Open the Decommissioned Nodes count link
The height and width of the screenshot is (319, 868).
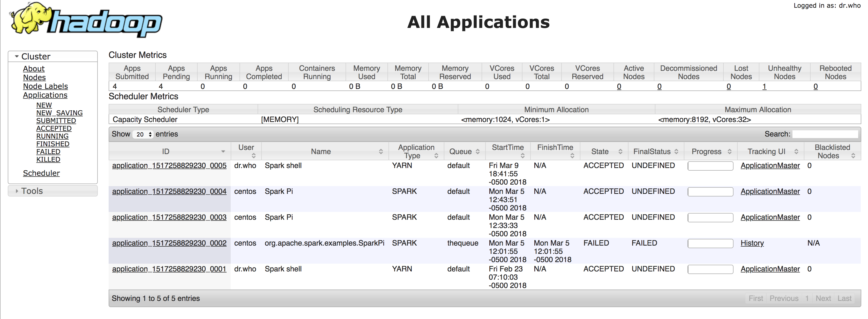(x=660, y=87)
